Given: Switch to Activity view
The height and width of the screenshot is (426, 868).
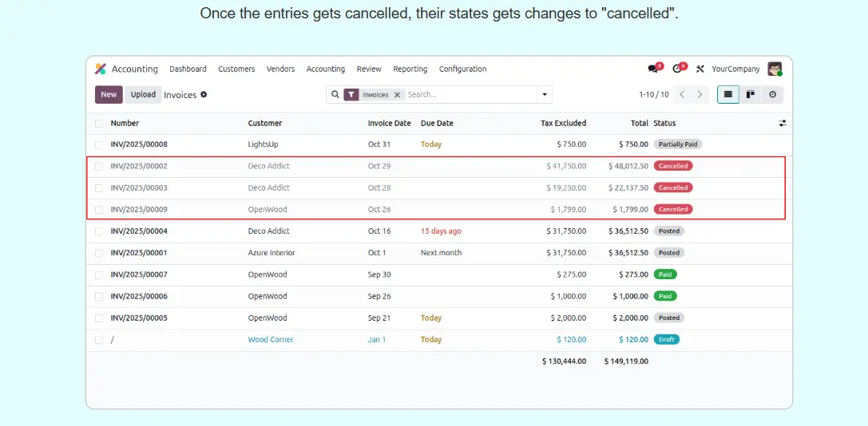Looking at the screenshot, I should tap(772, 94).
